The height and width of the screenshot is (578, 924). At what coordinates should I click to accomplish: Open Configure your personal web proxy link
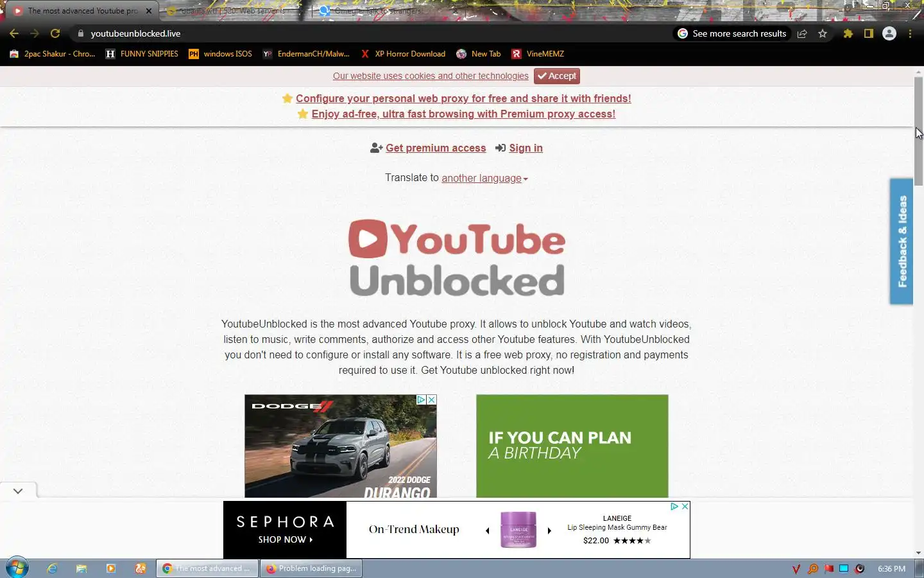click(463, 98)
